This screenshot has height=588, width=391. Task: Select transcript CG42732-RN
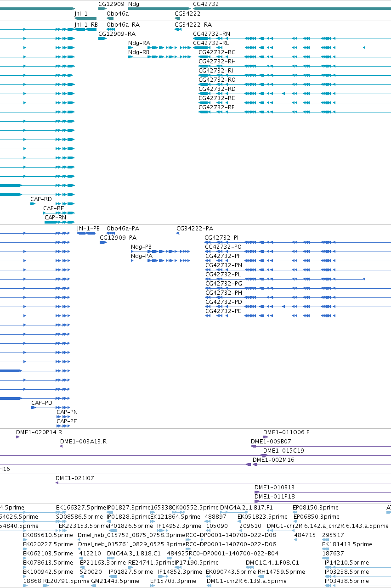[x=212, y=34]
